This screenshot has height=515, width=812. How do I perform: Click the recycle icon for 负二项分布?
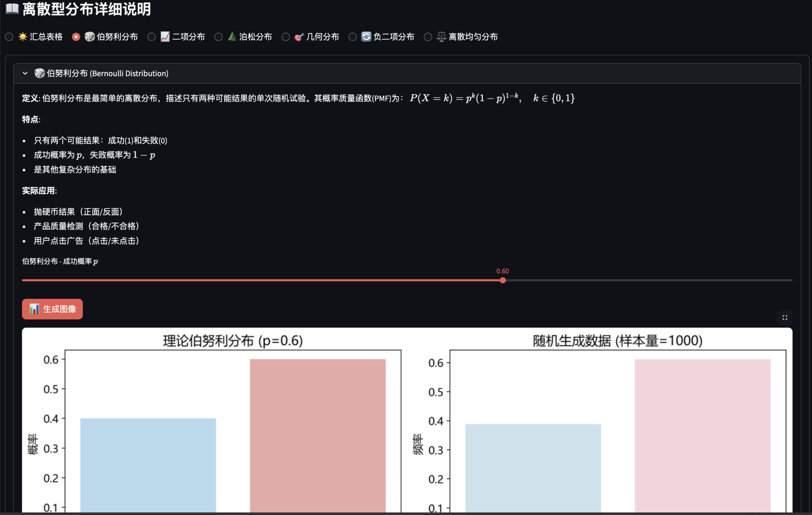tap(366, 37)
